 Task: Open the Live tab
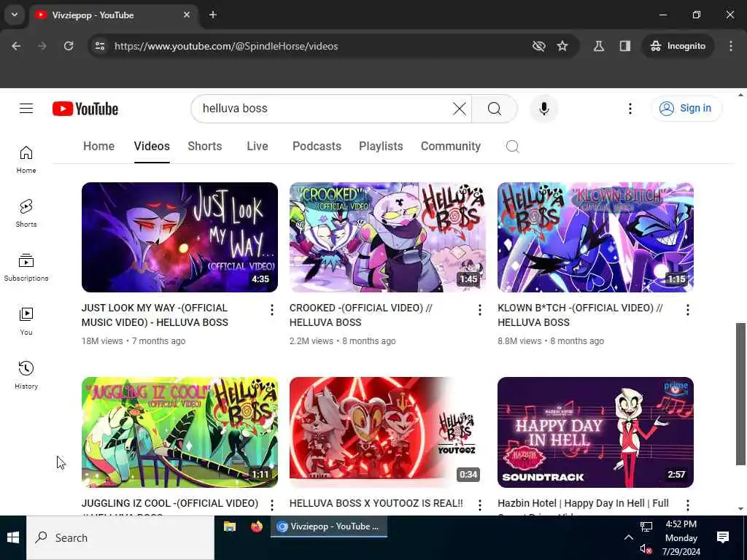point(258,146)
